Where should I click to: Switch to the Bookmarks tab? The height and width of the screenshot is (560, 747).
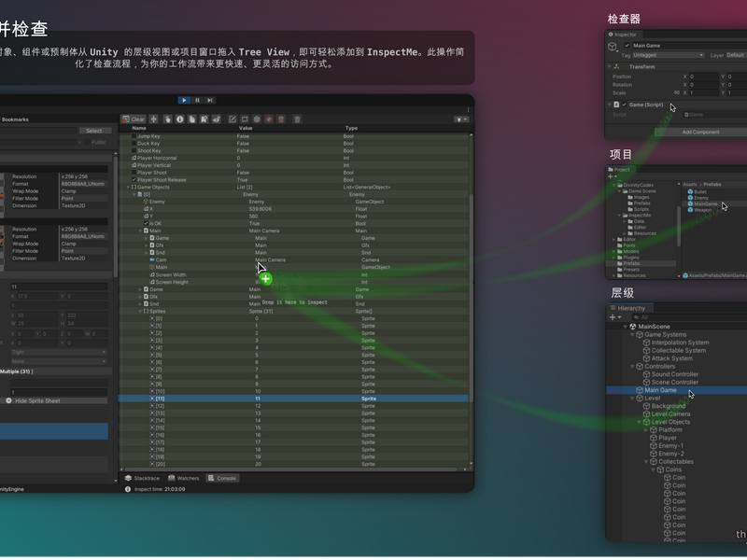[x=15, y=119]
